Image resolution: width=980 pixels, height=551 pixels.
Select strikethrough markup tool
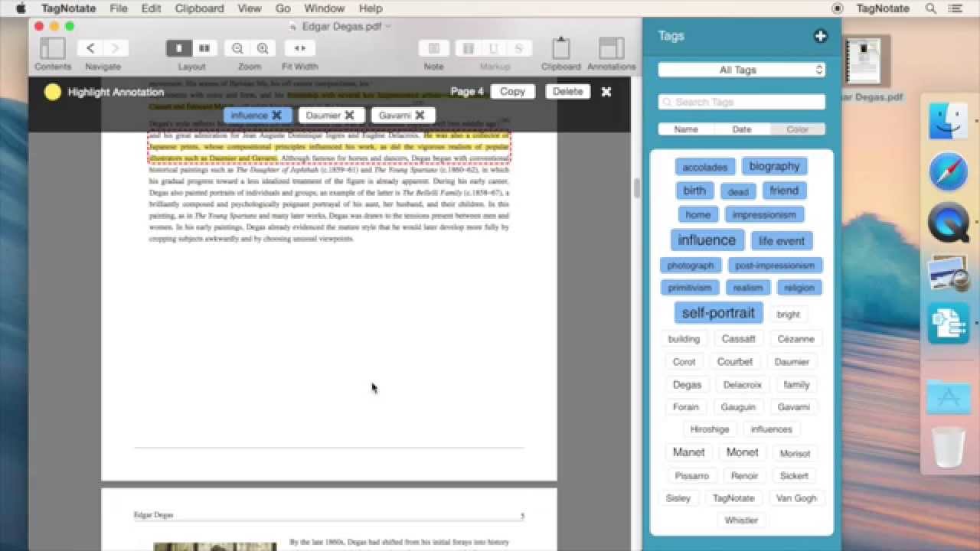click(519, 48)
